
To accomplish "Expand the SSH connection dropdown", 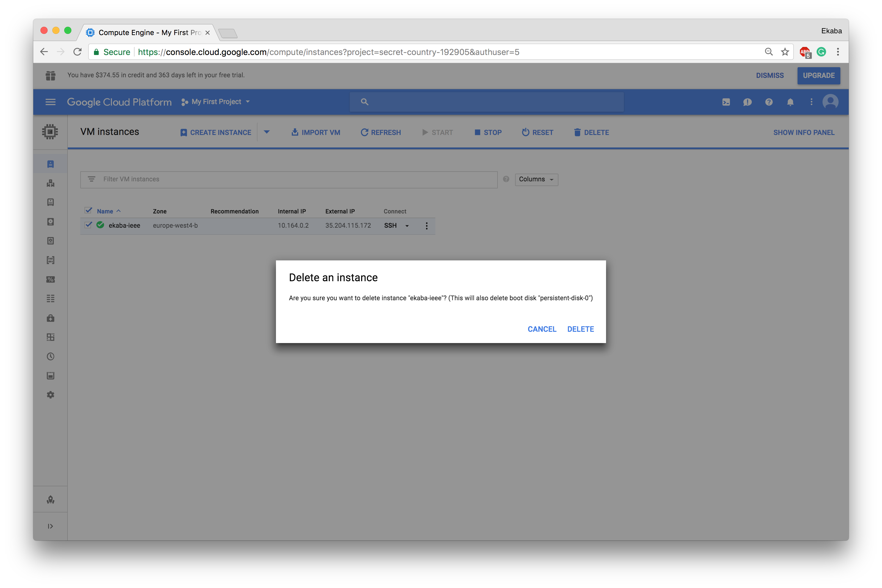I will 406,226.
